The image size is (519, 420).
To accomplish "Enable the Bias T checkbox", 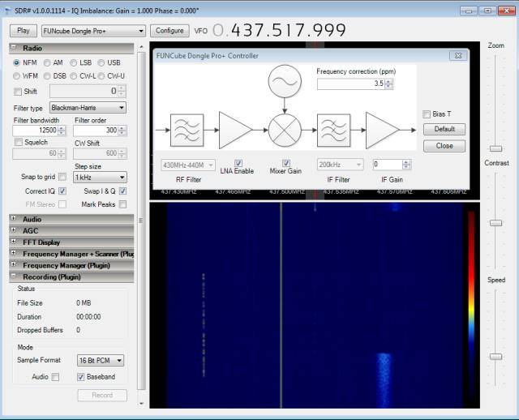I will tap(427, 114).
